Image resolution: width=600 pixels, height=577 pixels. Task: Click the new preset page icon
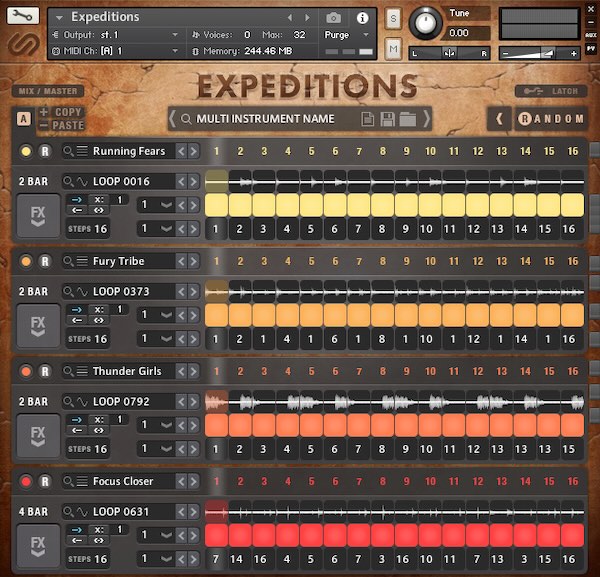(x=368, y=119)
